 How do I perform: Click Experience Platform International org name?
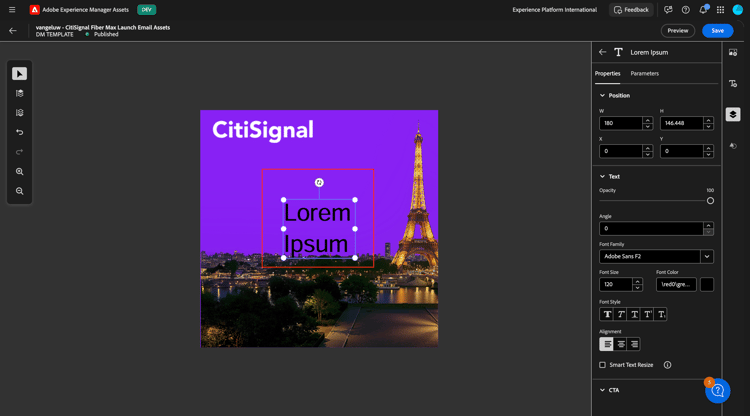point(554,10)
